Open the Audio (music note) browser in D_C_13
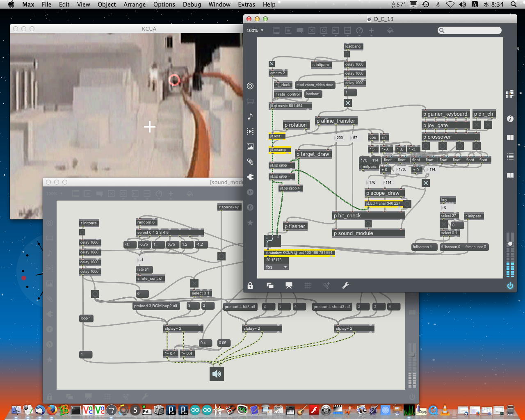The width and height of the screenshot is (525, 420). pyautogui.click(x=250, y=116)
